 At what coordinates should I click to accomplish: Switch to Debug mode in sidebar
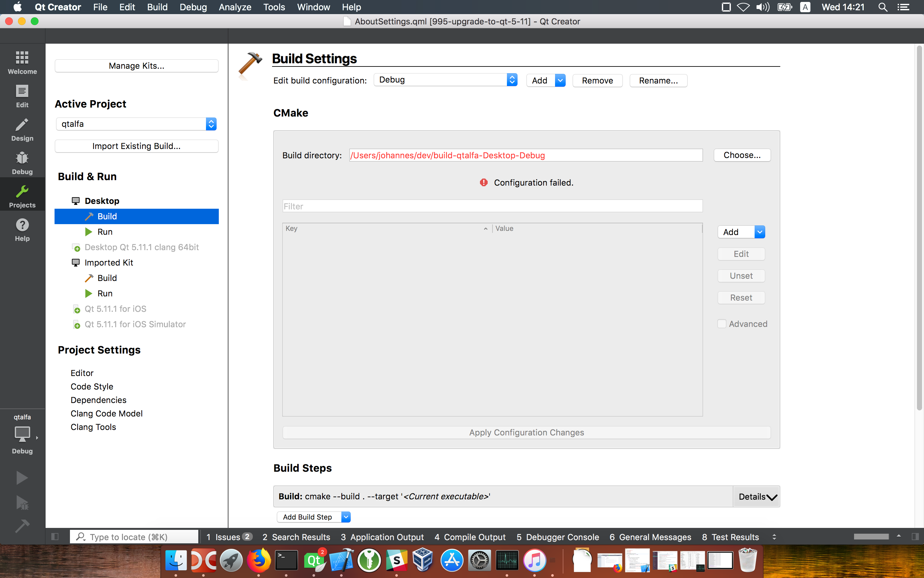22,163
